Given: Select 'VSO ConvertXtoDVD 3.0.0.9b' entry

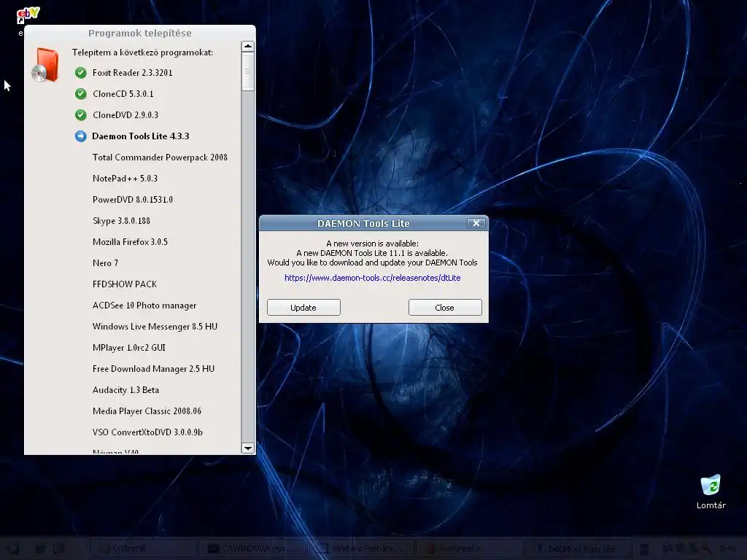Looking at the screenshot, I should point(147,432).
